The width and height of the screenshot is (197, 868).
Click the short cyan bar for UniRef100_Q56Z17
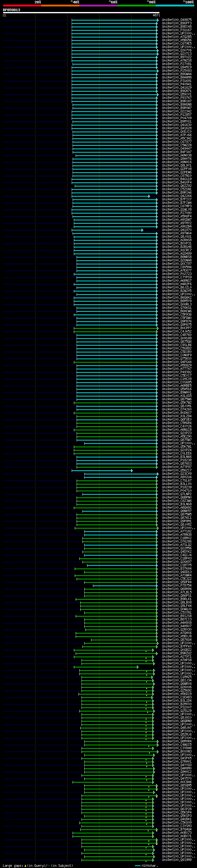pyautogui.click(x=102, y=471)
